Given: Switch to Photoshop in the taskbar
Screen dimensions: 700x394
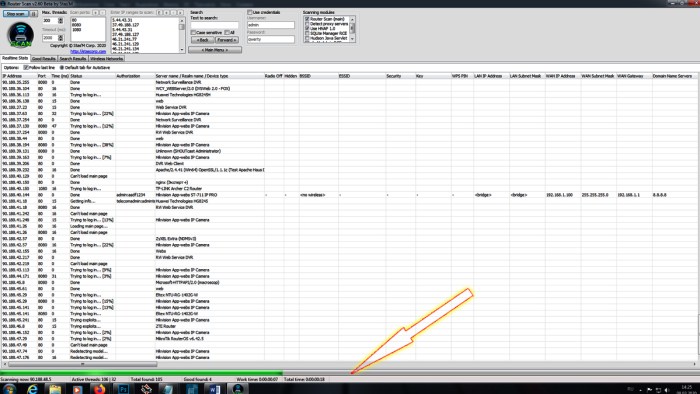Looking at the screenshot, I should click(123, 389).
